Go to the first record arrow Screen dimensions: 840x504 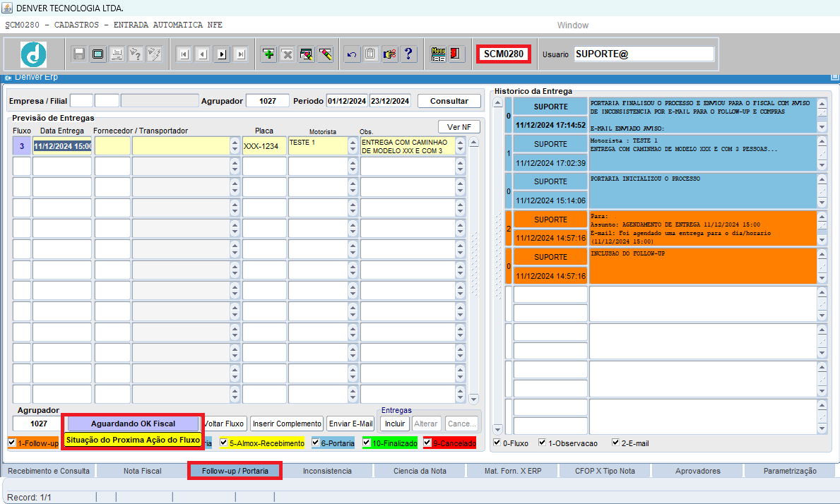(184, 54)
